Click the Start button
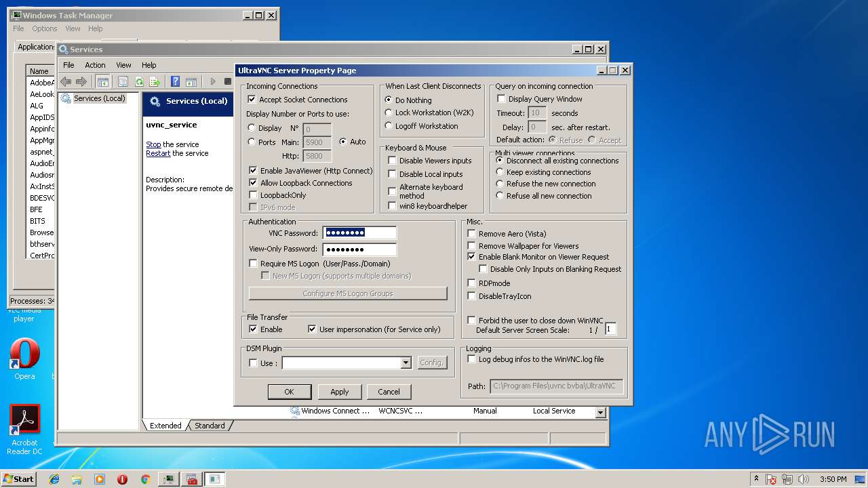The height and width of the screenshot is (488, 868). pos(18,479)
